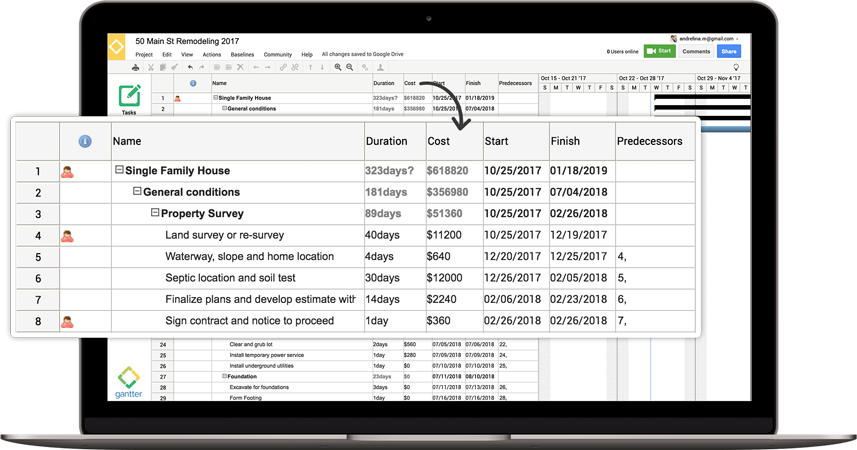This screenshot has width=857, height=450.
Task: Click the Comments button
Action: [x=696, y=51]
